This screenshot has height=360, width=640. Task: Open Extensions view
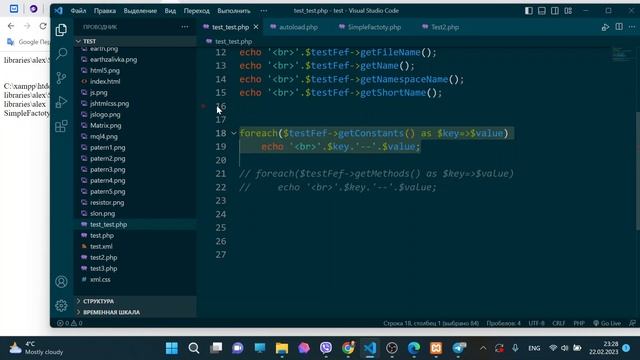tap(61, 126)
